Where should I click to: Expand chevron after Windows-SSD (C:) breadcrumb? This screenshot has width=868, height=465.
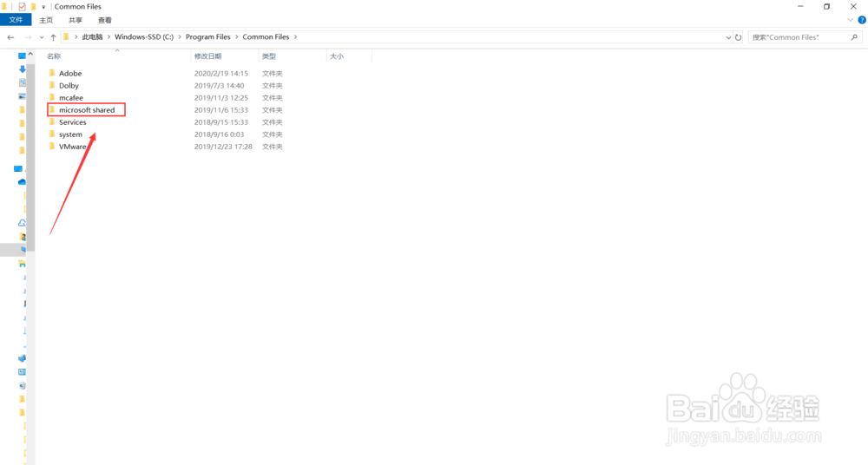click(180, 37)
